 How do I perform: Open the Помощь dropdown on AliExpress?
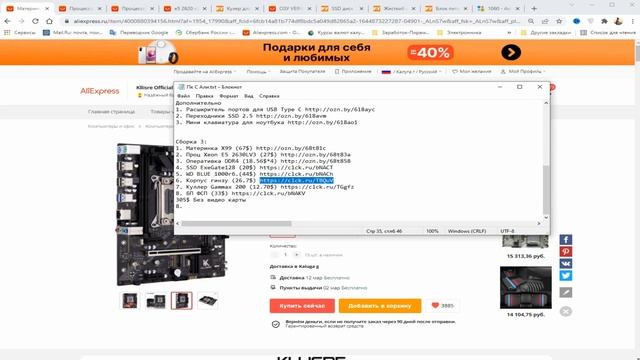258,71
